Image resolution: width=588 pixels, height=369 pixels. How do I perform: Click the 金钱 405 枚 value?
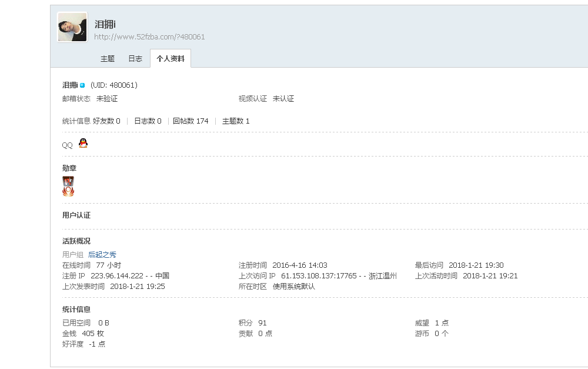pyautogui.click(x=93, y=334)
